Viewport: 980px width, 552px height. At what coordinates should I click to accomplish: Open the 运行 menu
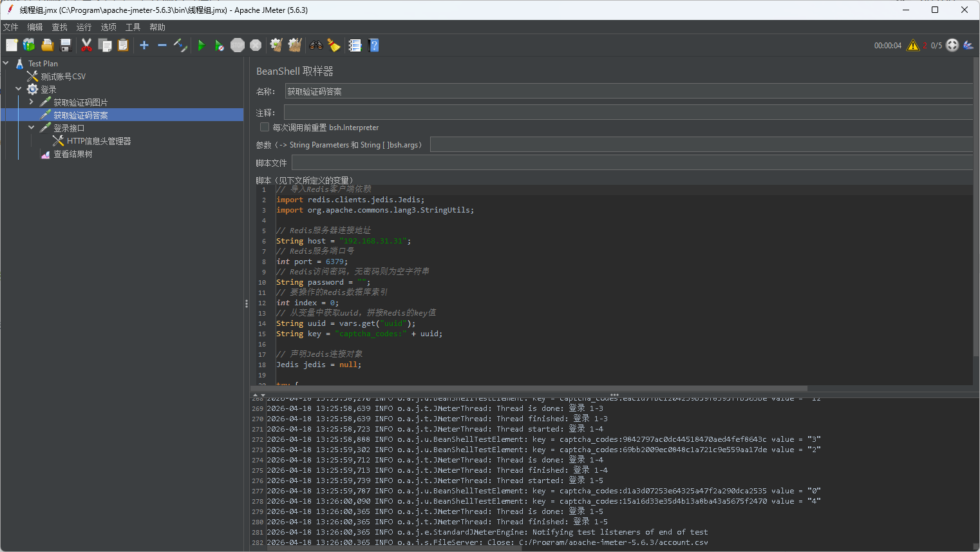[x=84, y=27]
